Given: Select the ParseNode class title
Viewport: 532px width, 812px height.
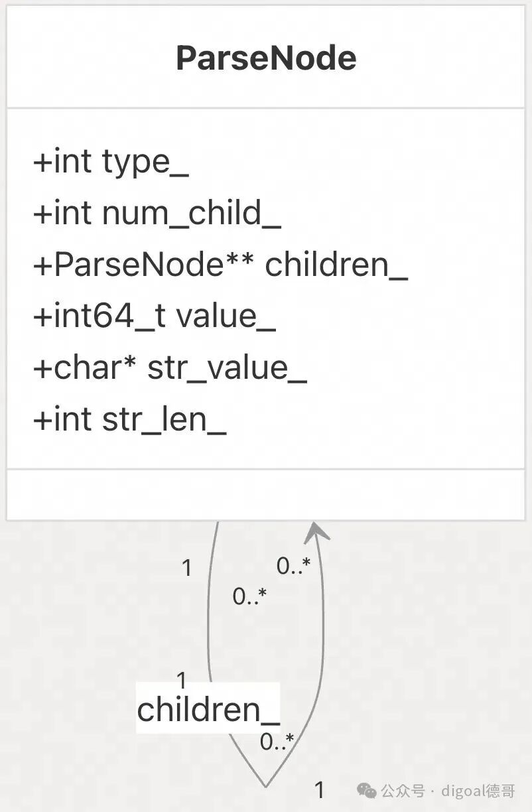Looking at the screenshot, I should 266,58.
